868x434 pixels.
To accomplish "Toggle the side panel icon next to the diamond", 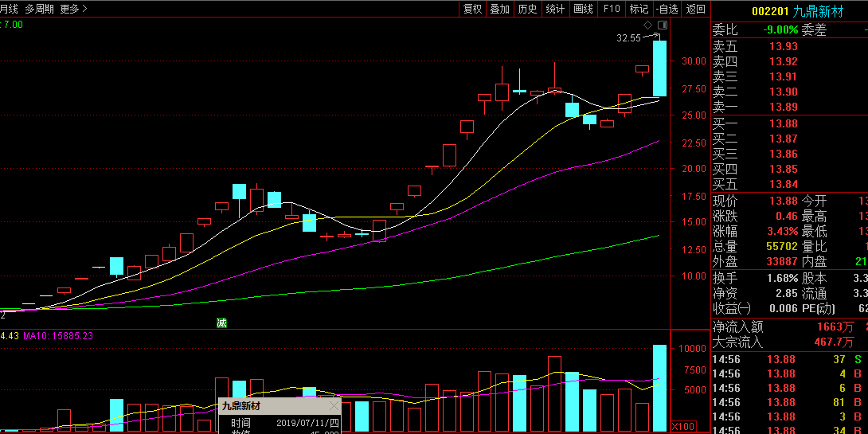I will 662,25.
